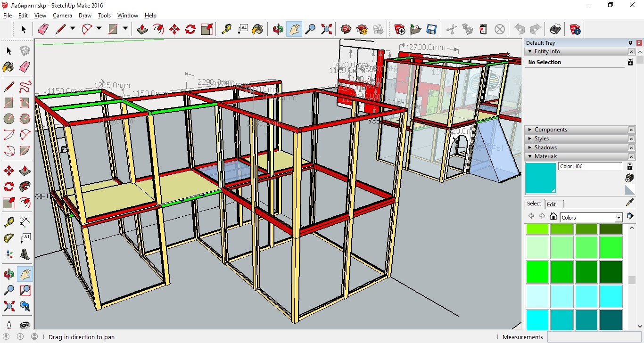Pick the bright cyan swatch in bottom-left

pyautogui.click(x=537, y=319)
